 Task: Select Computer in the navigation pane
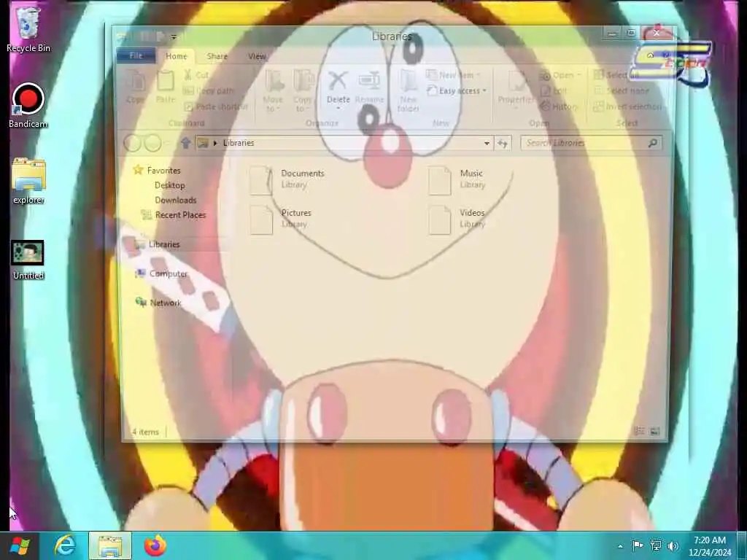point(169,274)
